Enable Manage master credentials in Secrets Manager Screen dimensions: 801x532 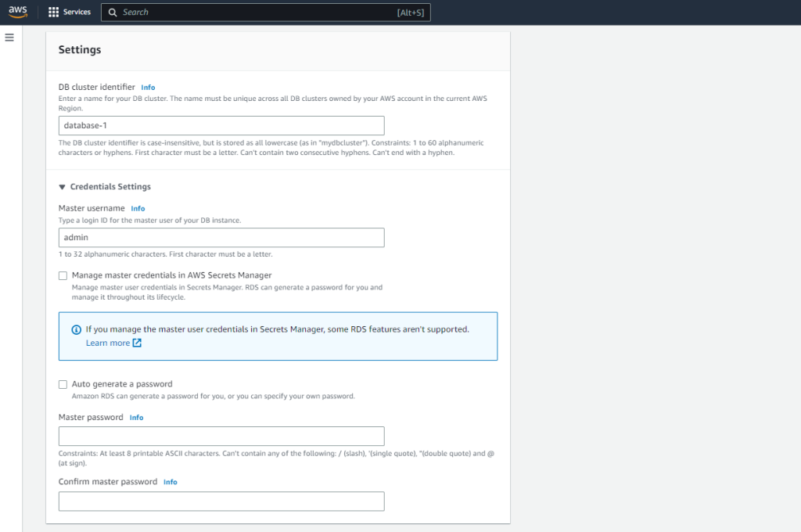pyautogui.click(x=63, y=275)
